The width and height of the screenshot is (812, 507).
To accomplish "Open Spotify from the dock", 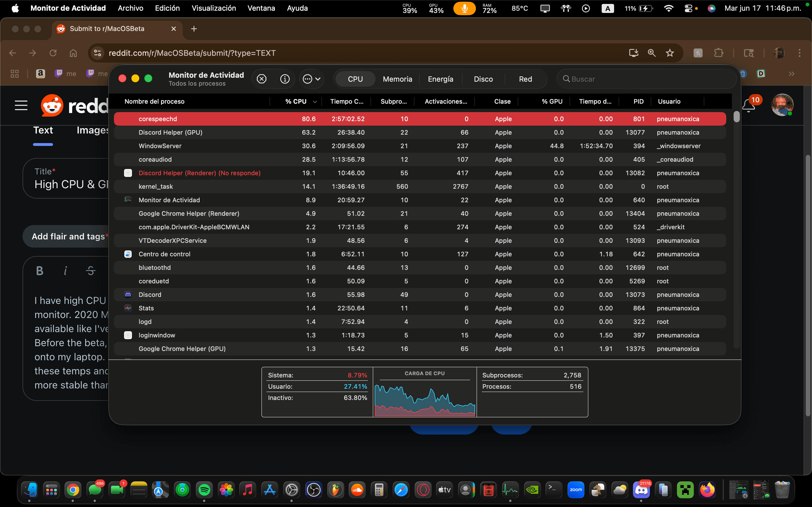I will (x=204, y=490).
